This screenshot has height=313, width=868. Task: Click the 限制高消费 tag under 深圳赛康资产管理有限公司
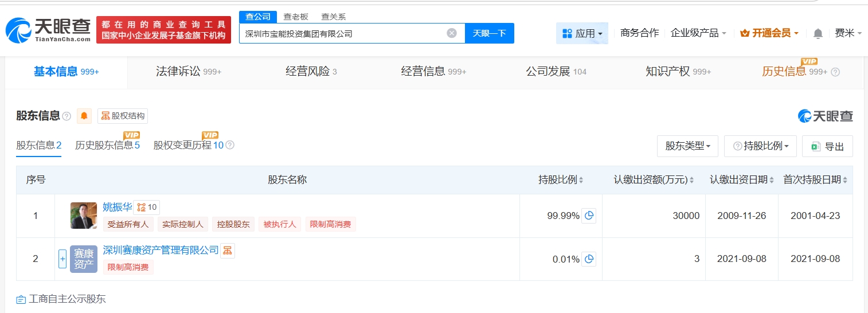(128, 267)
